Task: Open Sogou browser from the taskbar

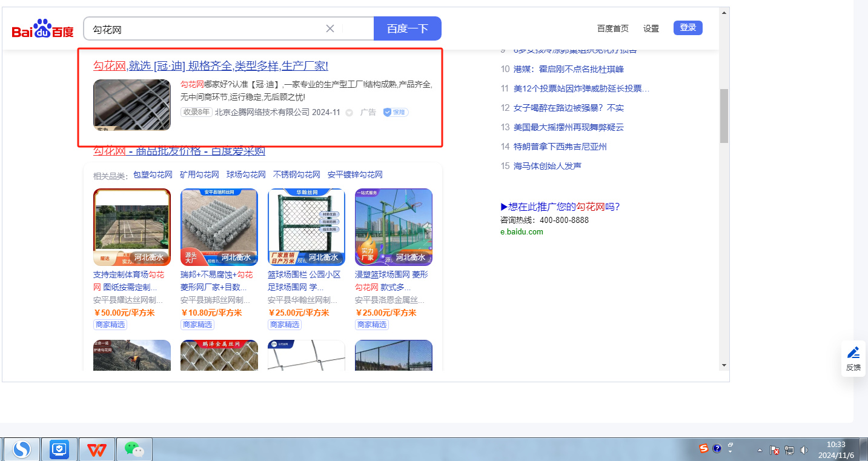Action: 22,449
